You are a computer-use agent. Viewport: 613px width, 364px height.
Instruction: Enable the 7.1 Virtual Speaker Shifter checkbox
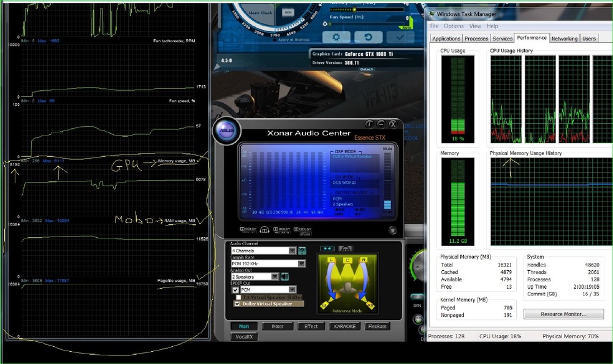point(238,297)
